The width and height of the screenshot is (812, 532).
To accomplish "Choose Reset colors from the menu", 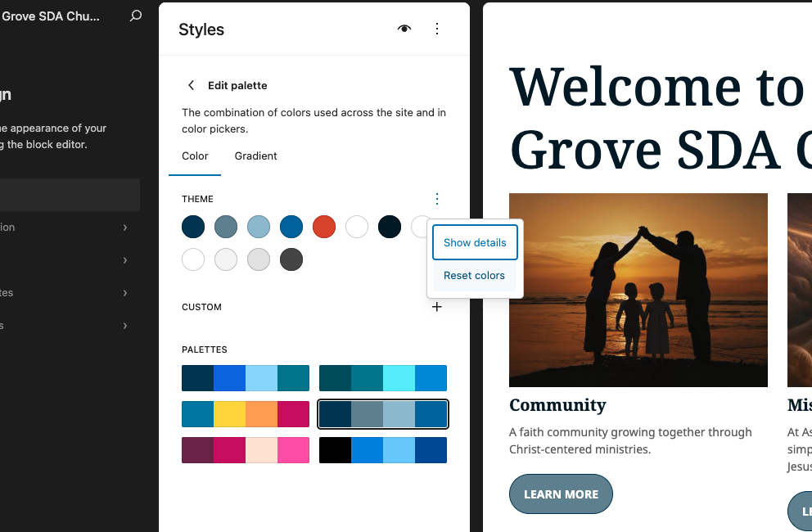I will (x=475, y=276).
